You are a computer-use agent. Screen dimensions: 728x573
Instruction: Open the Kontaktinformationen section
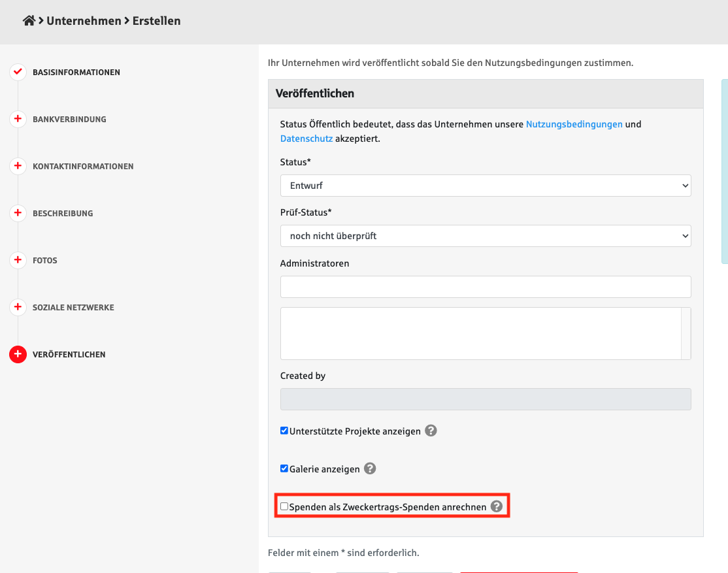click(83, 166)
